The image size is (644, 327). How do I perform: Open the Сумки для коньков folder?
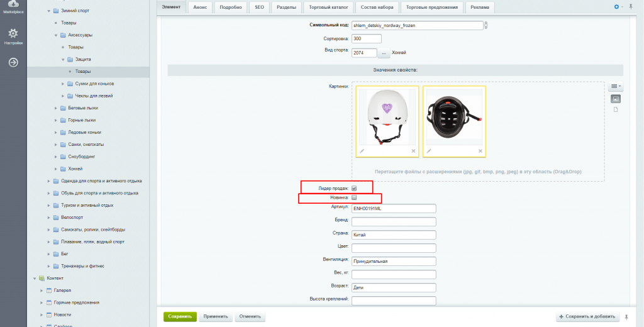94,84
